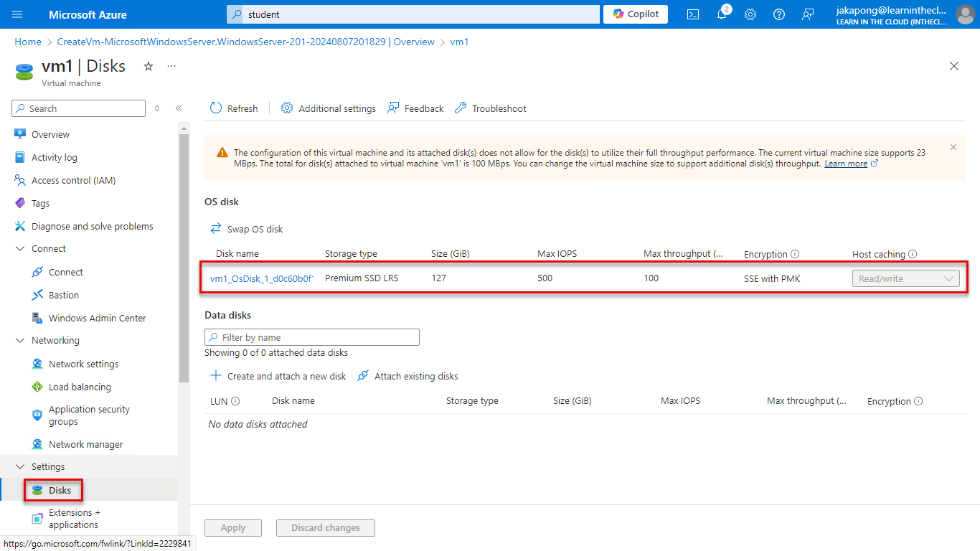Viewport: 980px width, 551px height.
Task: Open the CreateVm deployment Overview breadcrumb
Action: pyautogui.click(x=245, y=42)
